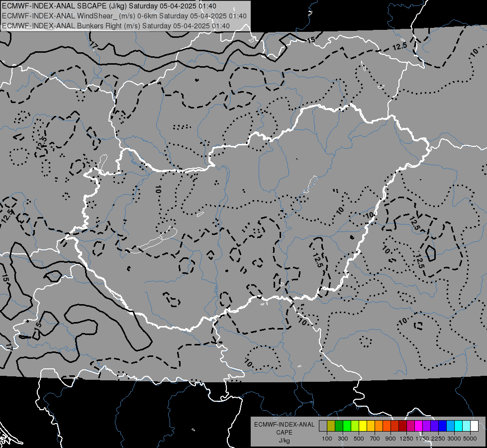This screenshot has width=487, height=448.
Task: Pick the lime yellow-green legend swatch
Action: coord(355,426)
